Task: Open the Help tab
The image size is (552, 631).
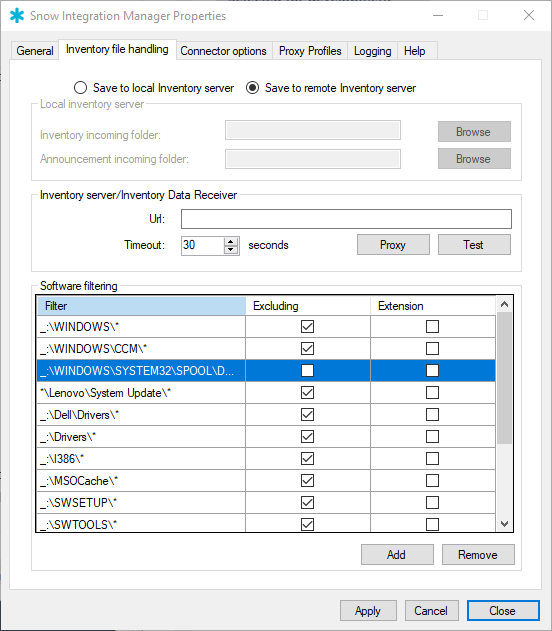Action: coord(415,51)
